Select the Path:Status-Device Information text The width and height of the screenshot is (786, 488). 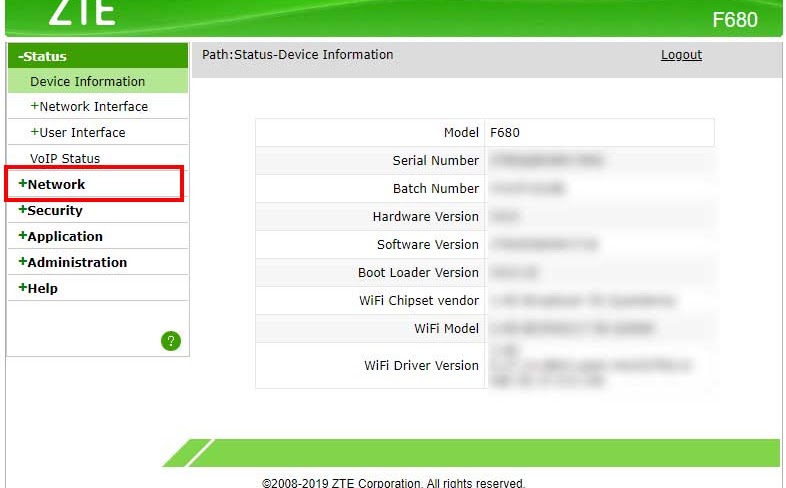coord(298,55)
